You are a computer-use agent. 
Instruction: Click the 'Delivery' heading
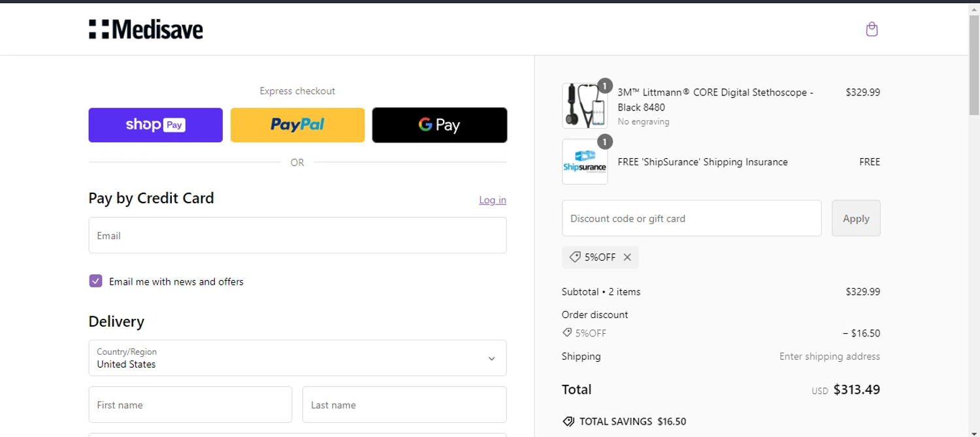[116, 321]
